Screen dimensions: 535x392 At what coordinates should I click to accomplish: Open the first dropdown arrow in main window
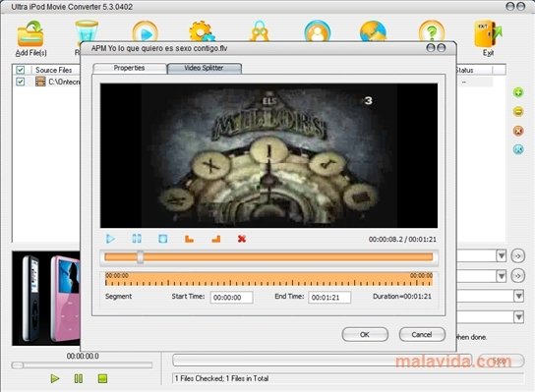[x=501, y=255]
